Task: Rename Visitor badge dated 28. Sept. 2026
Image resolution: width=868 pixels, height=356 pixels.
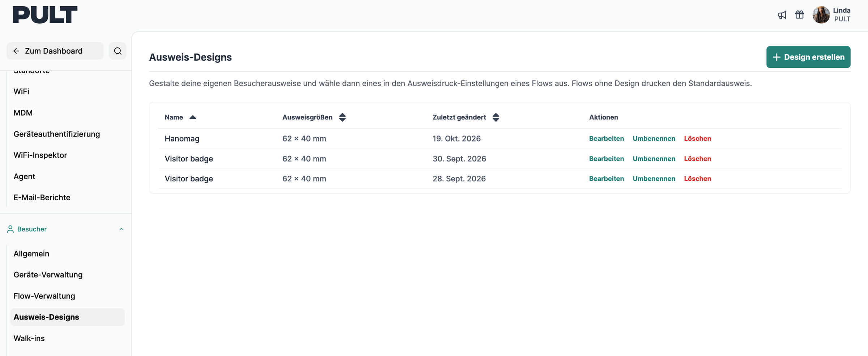Action: point(654,179)
